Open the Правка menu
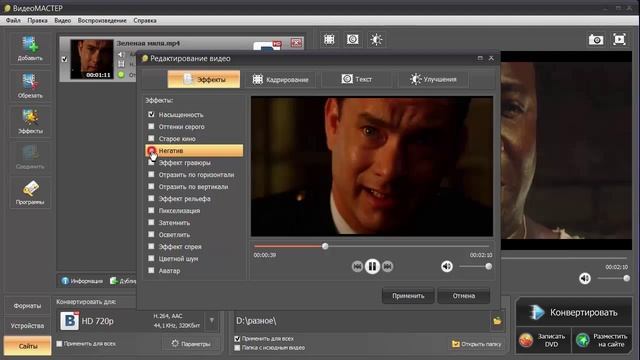 click(x=38, y=20)
